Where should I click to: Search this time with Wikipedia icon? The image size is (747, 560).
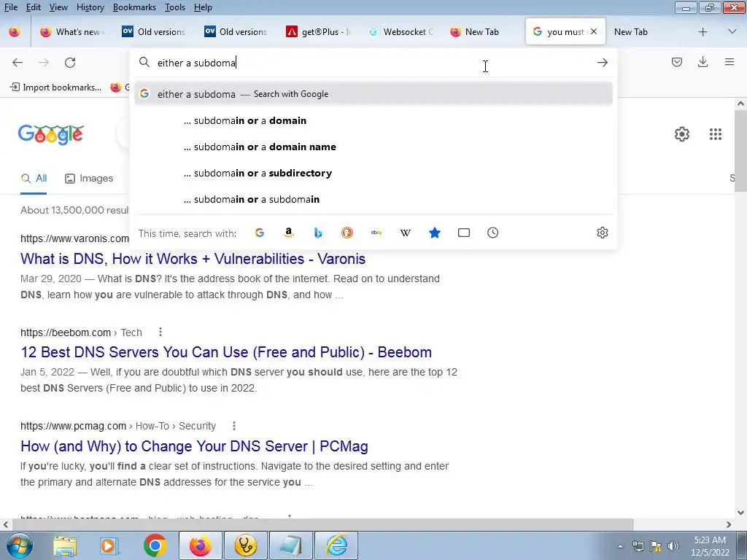tap(406, 233)
